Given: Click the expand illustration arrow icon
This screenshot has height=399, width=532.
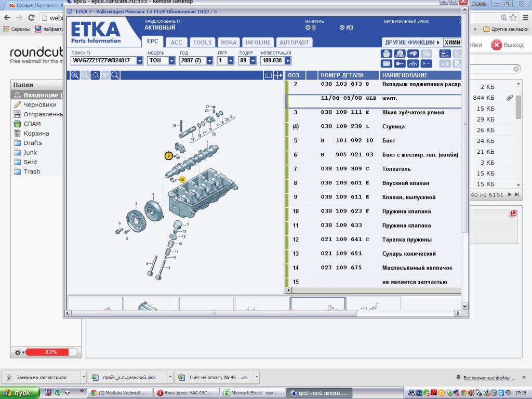Looking at the screenshot, I should (x=278, y=75).
